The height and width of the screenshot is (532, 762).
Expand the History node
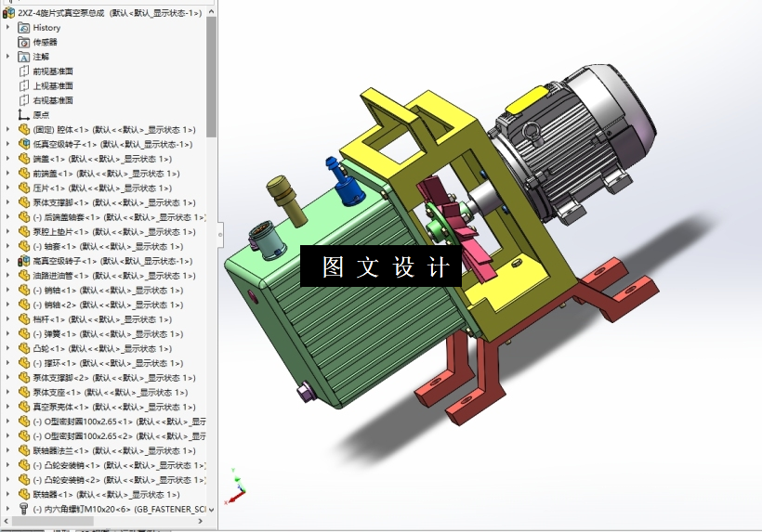pyautogui.click(x=7, y=28)
